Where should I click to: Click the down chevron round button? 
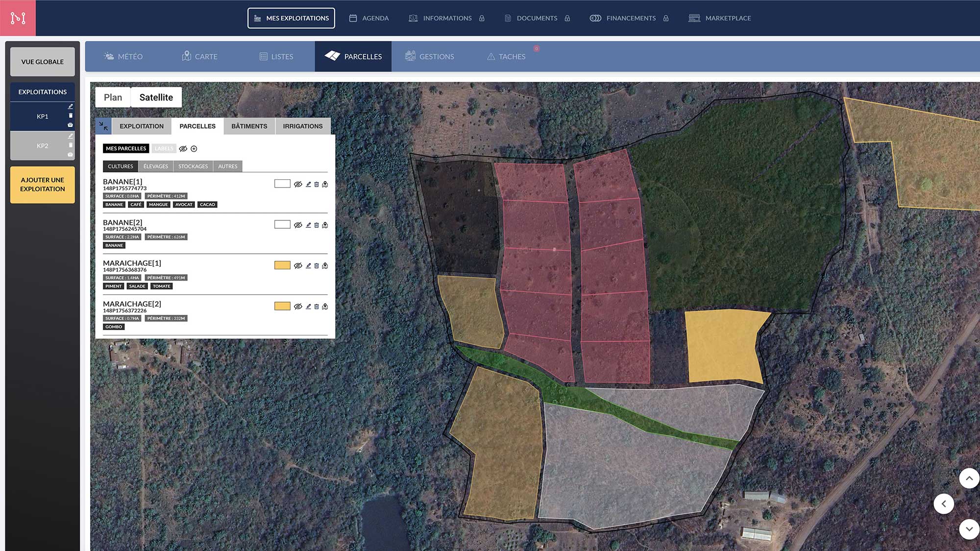[969, 529]
